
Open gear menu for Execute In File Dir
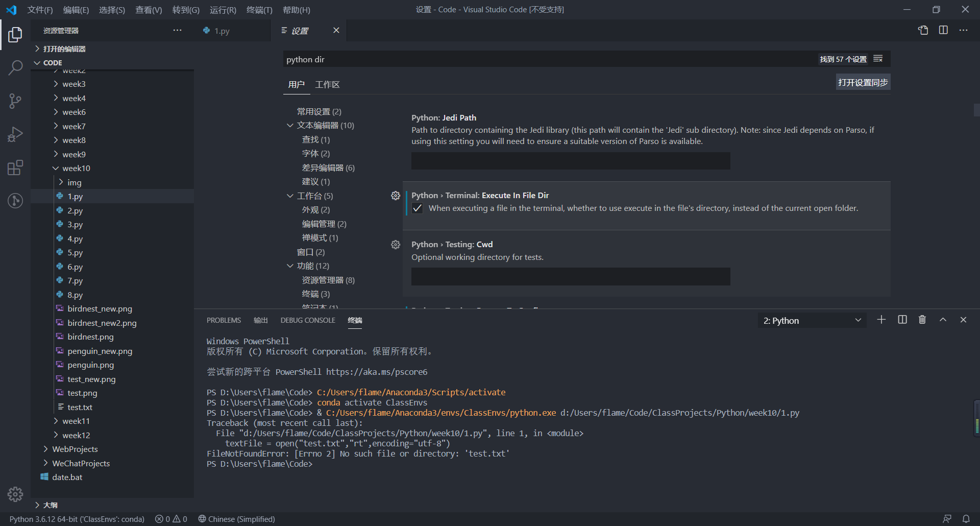[x=396, y=196]
